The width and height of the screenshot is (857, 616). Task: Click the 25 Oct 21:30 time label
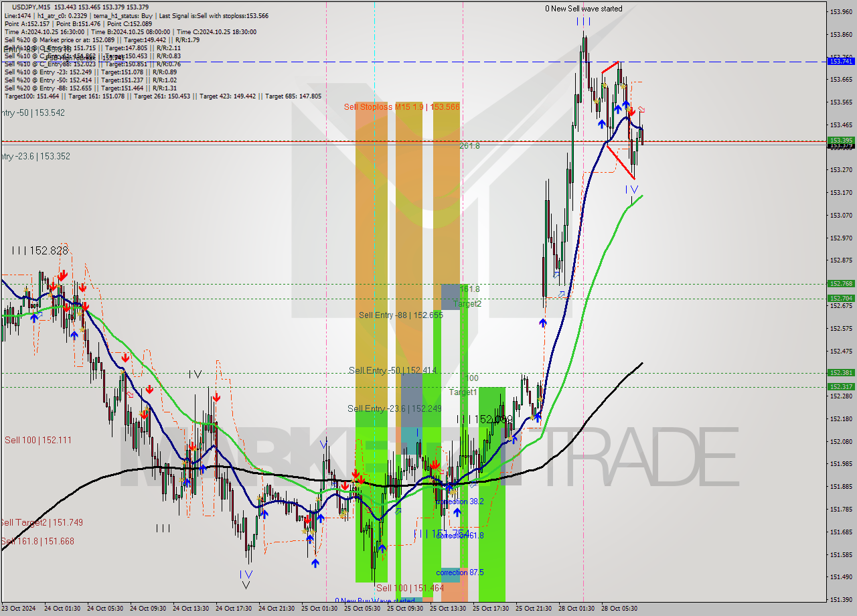[533, 609]
